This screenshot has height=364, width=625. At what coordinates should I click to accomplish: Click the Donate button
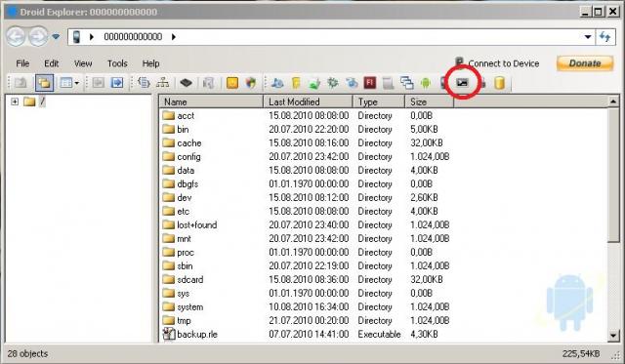(585, 63)
